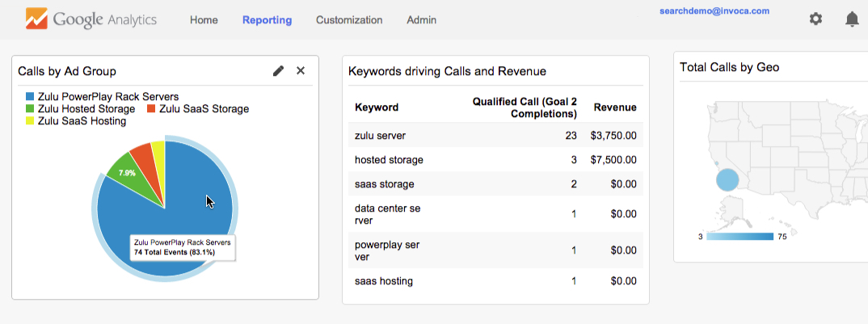This screenshot has height=324, width=868.
Task: Select the powerplay server keyword row
Action: [x=496, y=251]
